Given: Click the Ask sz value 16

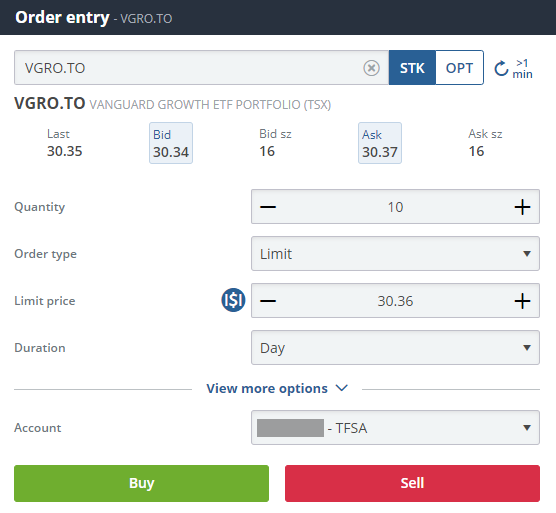Looking at the screenshot, I should click(x=476, y=151).
